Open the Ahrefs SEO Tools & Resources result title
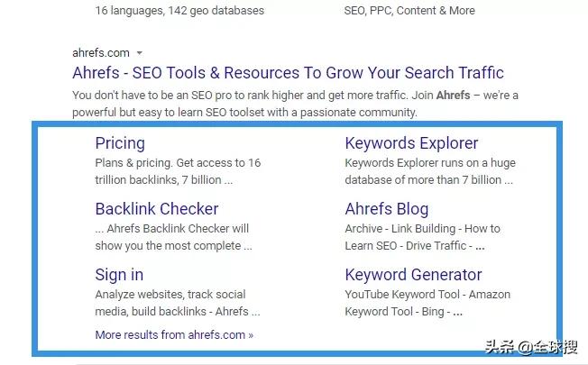This screenshot has width=588, height=365. tap(288, 73)
